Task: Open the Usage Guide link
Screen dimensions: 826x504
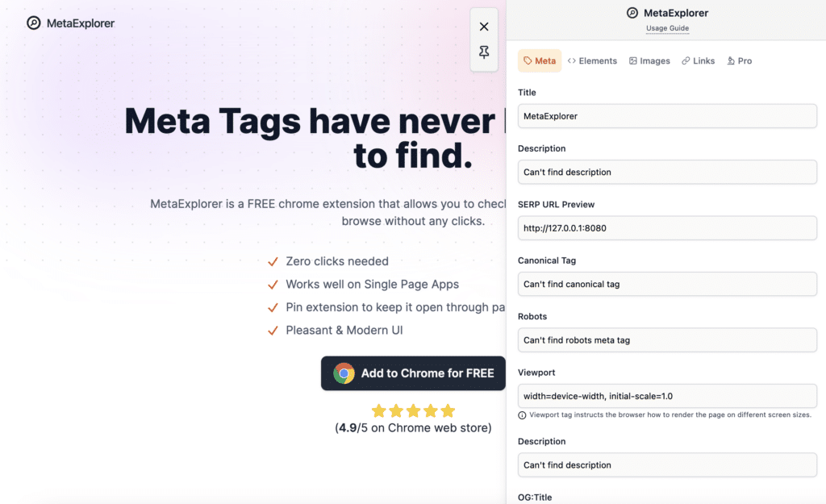Action: (667, 28)
